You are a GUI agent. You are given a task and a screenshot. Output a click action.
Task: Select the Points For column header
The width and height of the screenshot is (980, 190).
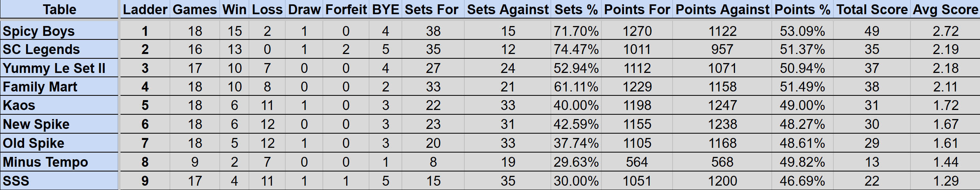[x=637, y=9]
